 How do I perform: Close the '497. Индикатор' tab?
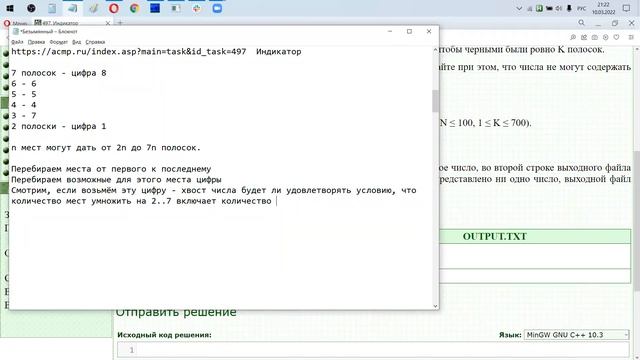[108, 23]
